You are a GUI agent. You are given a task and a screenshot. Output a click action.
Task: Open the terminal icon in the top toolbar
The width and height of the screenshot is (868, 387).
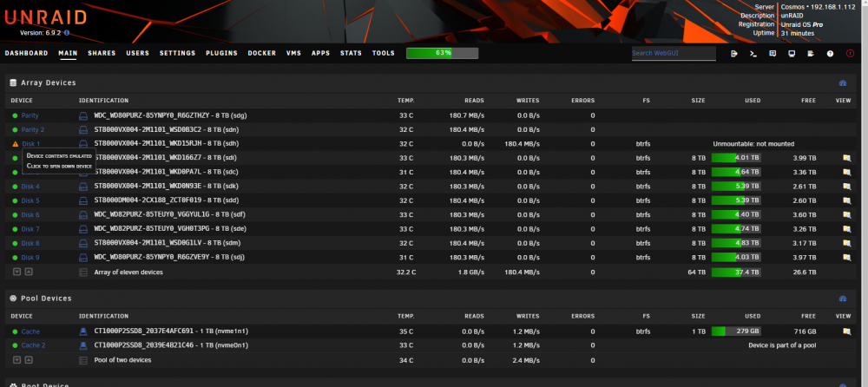click(x=753, y=54)
